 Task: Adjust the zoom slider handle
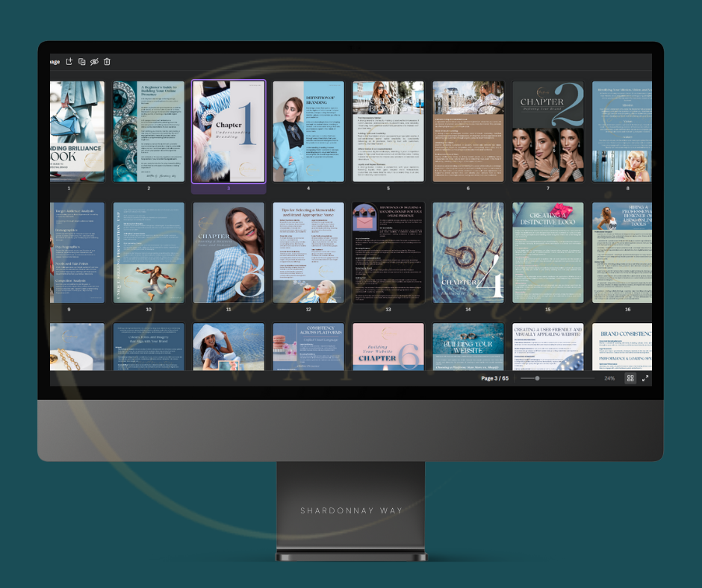(537, 378)
